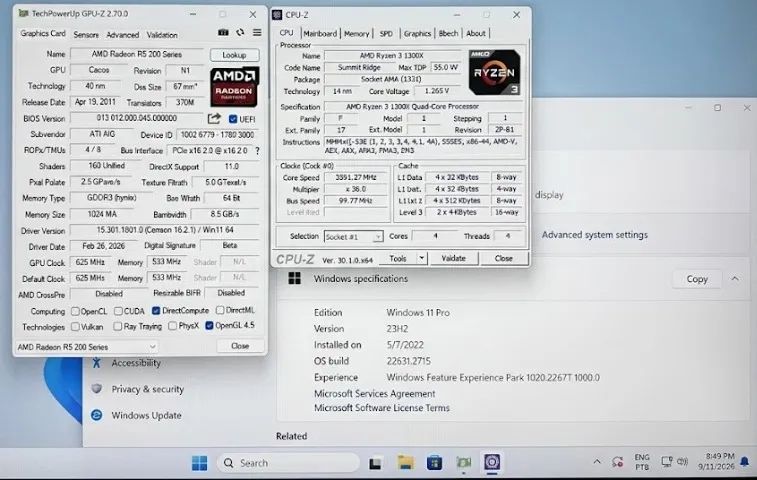Select SPD tab in CPU-Z

(x=386, y=33)
